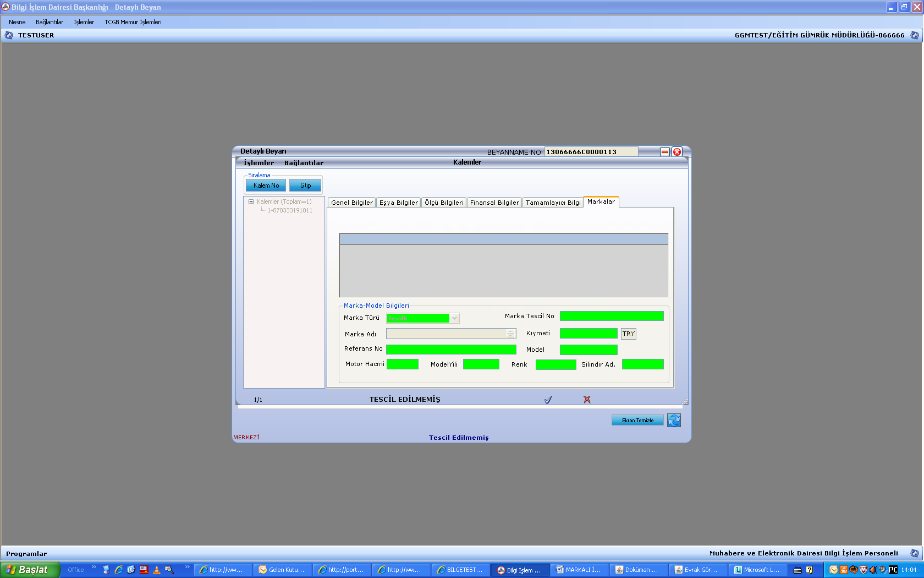
Task: Click the Marka Adı stepper arrows
Action: tap(511, 334)
